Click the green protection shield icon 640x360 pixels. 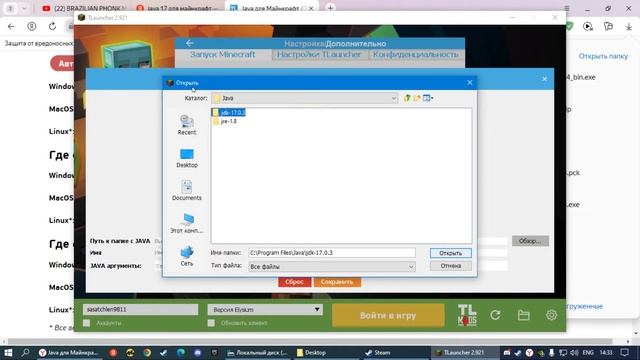[570, 27]
